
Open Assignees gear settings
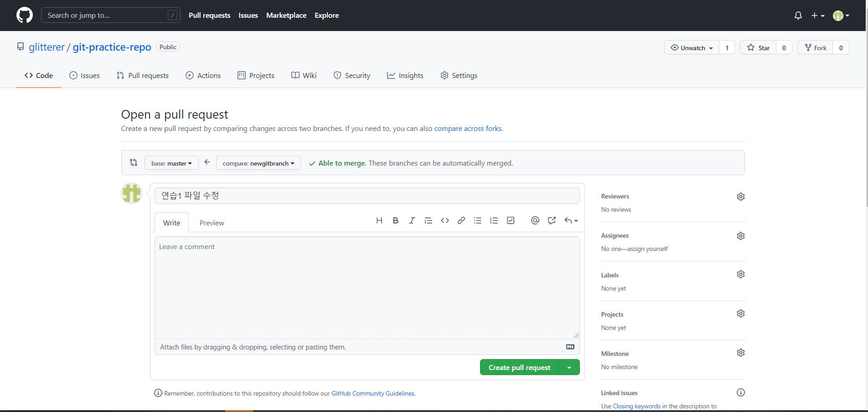coord(741,236)
